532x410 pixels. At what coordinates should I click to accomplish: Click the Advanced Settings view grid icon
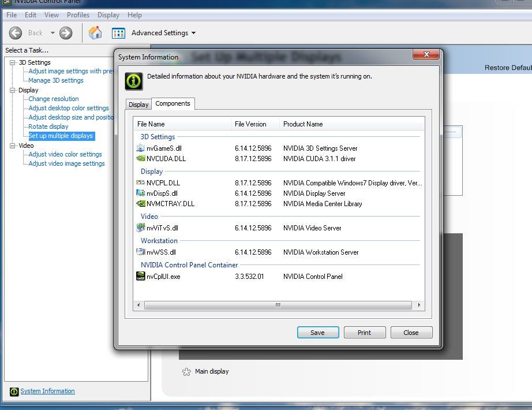[x=118, y=33]
